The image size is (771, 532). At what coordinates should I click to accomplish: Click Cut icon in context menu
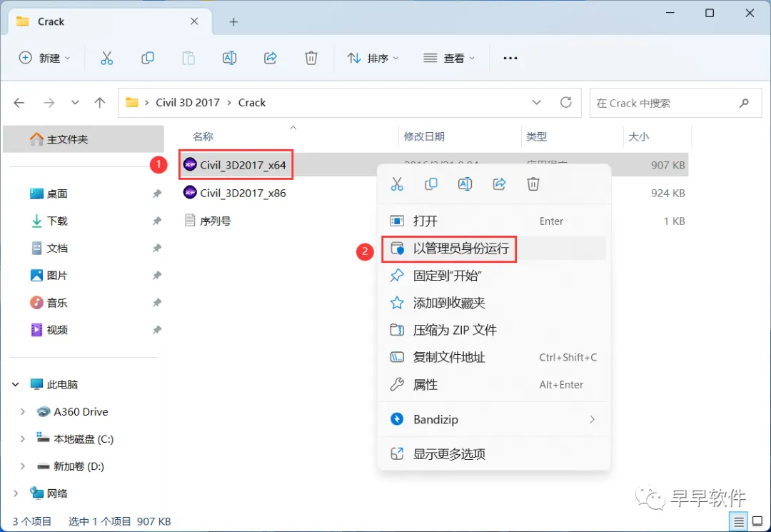coord(397,184)
